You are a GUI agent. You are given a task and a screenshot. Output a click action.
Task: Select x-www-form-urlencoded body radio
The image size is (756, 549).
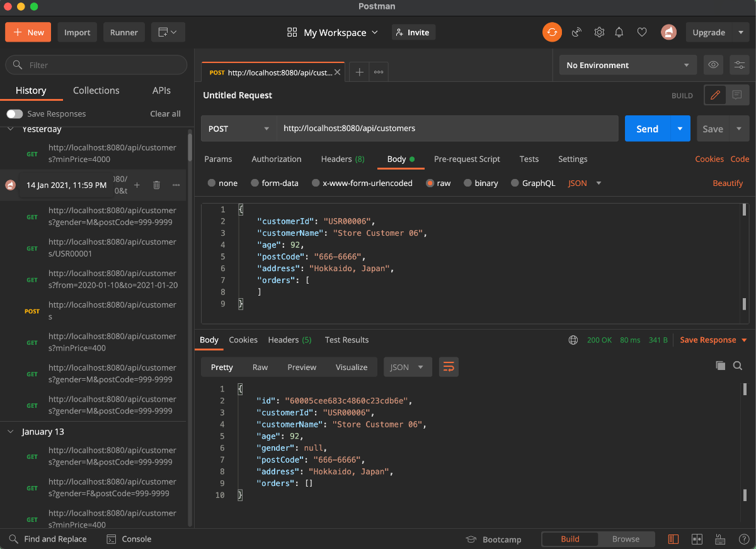[x=316, y=183]
